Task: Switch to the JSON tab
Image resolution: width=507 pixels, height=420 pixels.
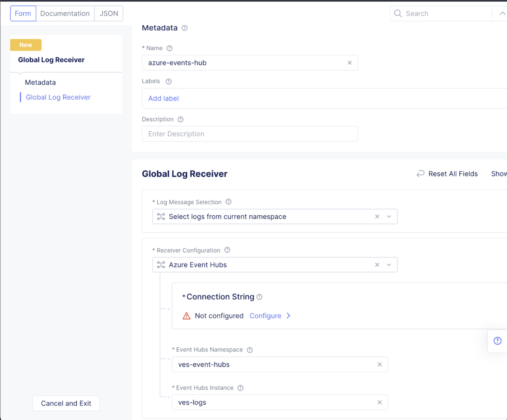Action: tap(109, 14)
